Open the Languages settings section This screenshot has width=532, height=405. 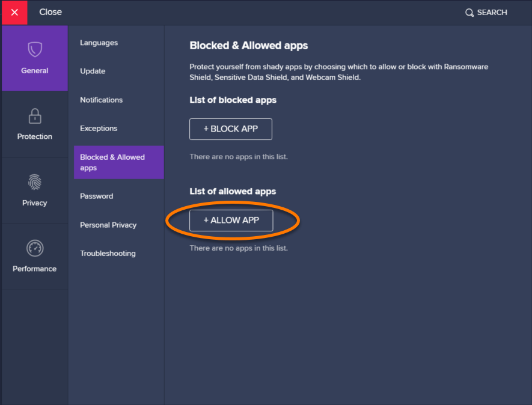tap(99, 43)
